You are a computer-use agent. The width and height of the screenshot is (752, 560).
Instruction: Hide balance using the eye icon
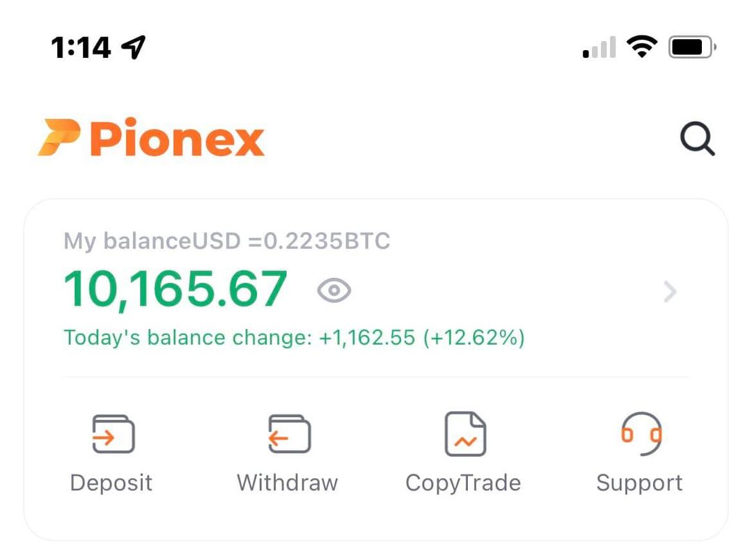(334, 290)
